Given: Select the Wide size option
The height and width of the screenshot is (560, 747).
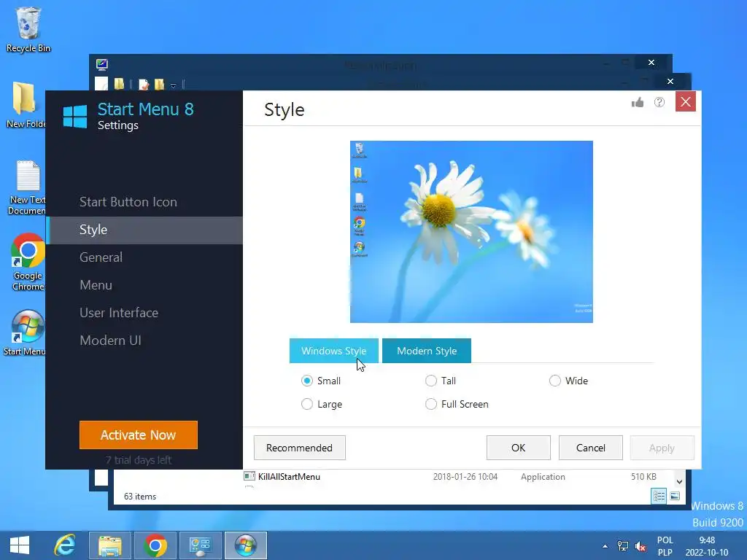Looking at the screenshot, I should 569,381.
